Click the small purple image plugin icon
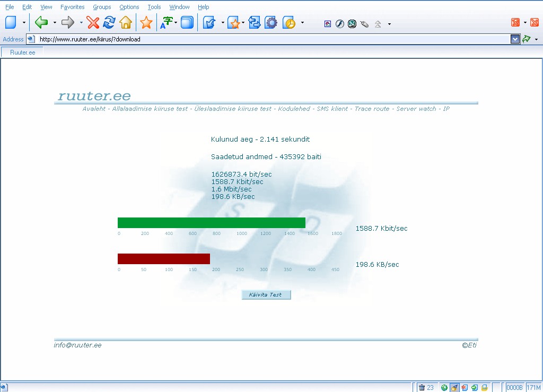 pos(328,24)
